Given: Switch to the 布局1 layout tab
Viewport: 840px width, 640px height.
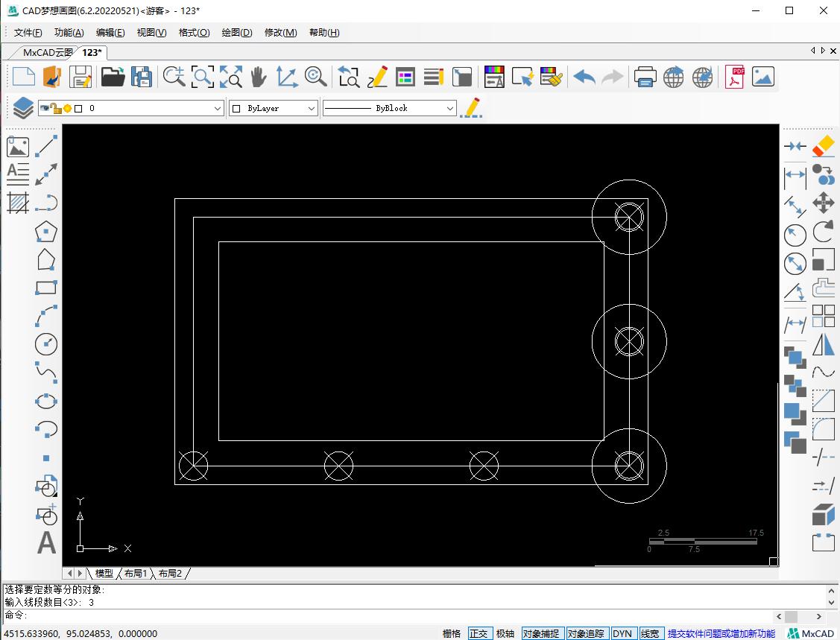Looking at the screenshot, I should pyautogui.click(x=135, y=573).
